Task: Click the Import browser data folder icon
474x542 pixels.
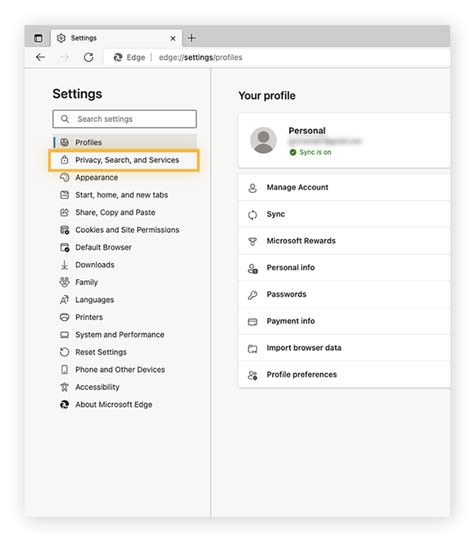Action: pyautogui.click(x=253, y=348)
